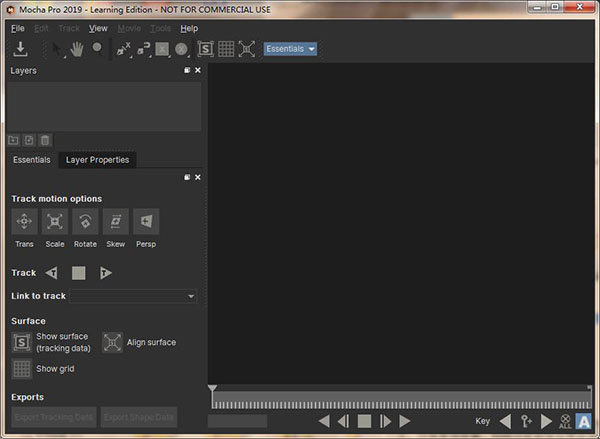The width and height of the screenshot is (600, 439).
Task: Click the delete layer trash icon
Action: [45, 140]
